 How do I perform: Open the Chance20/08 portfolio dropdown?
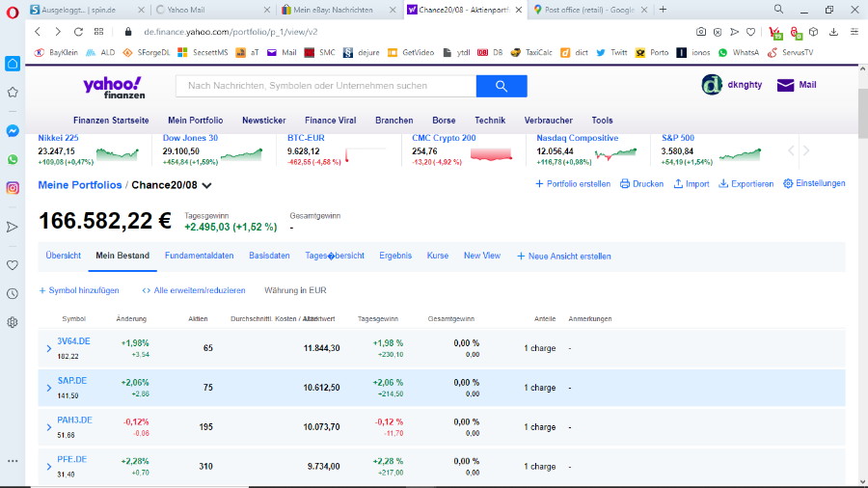pos(206,185)
